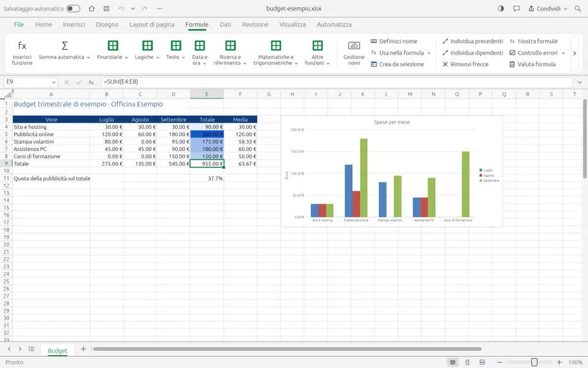This screenshot has width=588, height=368.
Task: Open Usa nella formula dropdown
Action: [x=401, y=53]
